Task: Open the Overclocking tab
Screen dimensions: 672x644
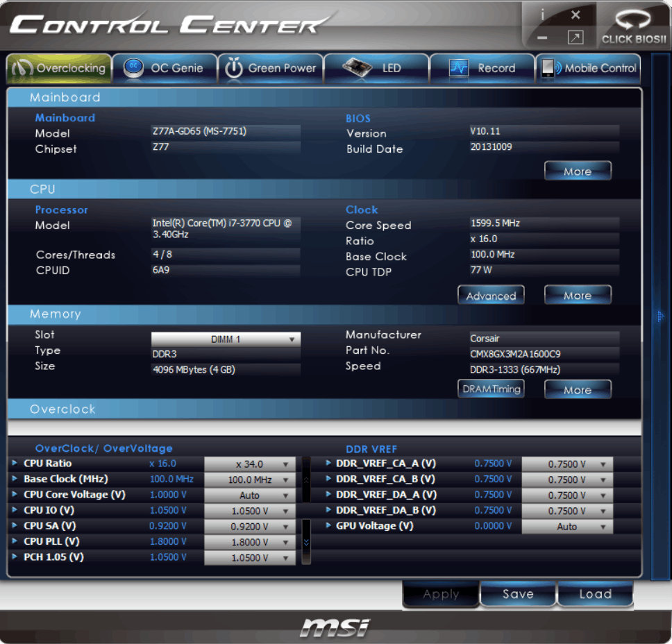Action: point(59,68)
